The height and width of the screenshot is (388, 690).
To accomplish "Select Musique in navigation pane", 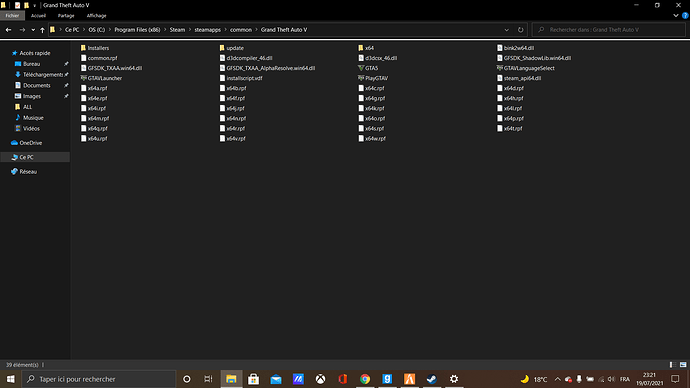I will (33, 118).
